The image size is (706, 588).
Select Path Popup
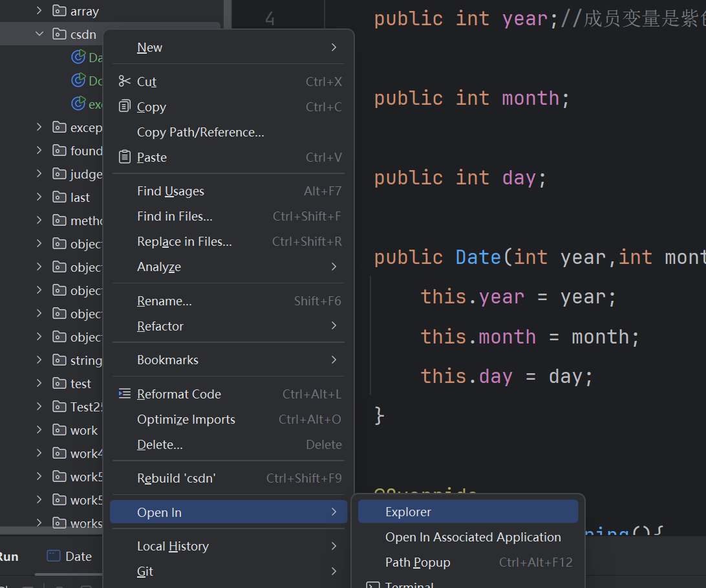[468, 562]
